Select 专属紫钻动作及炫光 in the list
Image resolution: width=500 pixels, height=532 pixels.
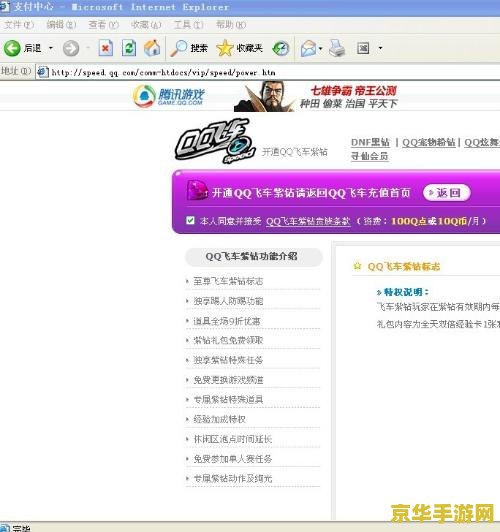point(232,478)
